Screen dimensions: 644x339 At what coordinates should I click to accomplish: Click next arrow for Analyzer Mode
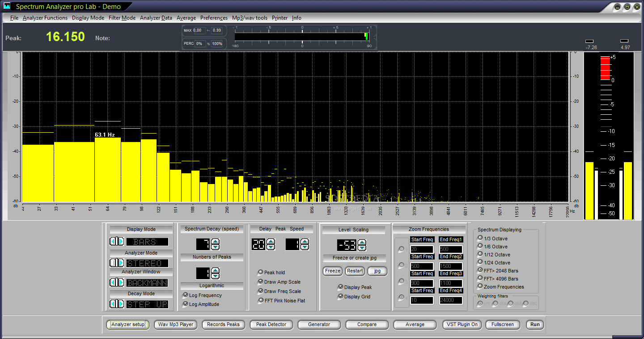pos(121,263)
